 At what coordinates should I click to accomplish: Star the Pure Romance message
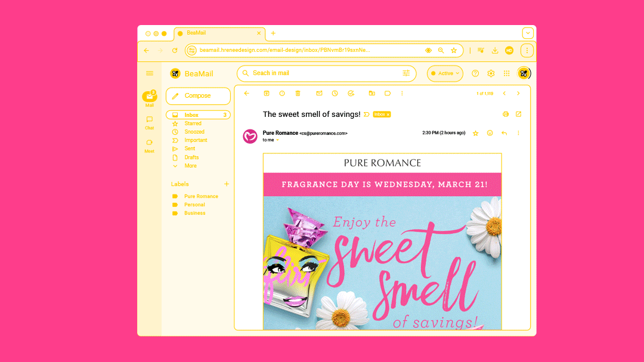click(x=476, y=133)
